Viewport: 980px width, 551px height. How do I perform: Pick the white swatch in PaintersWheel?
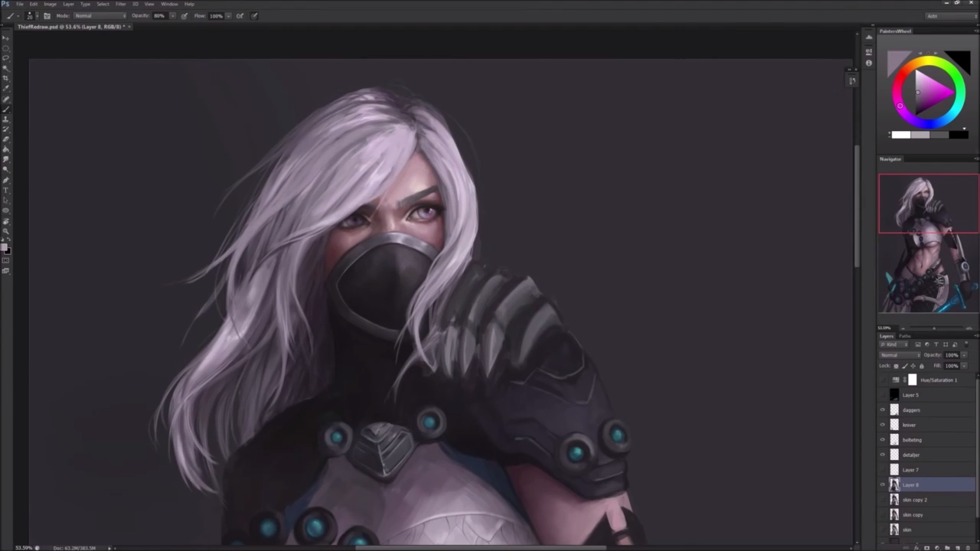[x=901, y=135]
